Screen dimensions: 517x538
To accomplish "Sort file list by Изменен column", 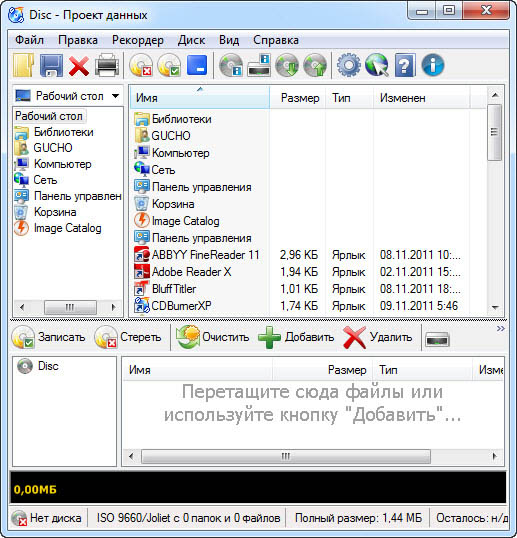I will 421,98.
